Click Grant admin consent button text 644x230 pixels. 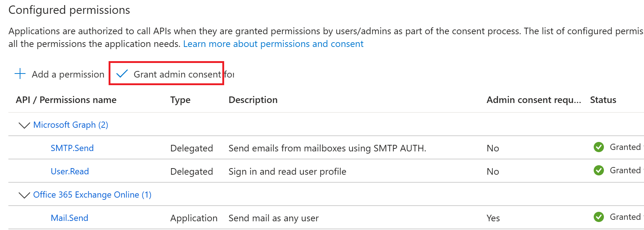point(177,74)
